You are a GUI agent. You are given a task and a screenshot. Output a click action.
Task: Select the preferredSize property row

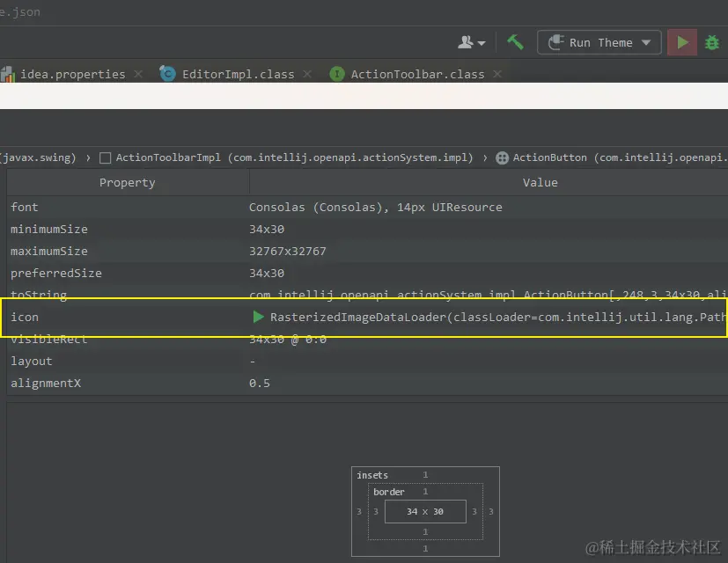coord(367,274)
